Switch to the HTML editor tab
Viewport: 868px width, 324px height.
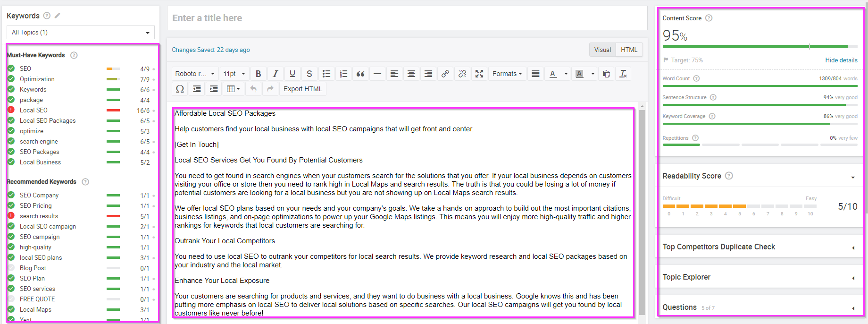(629, 50)
